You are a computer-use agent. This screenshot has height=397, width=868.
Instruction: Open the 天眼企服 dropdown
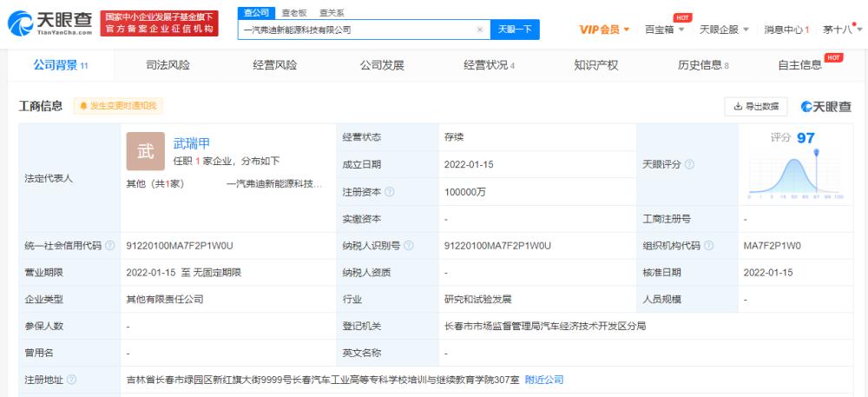pyautogui.click(x=724, y=30)
